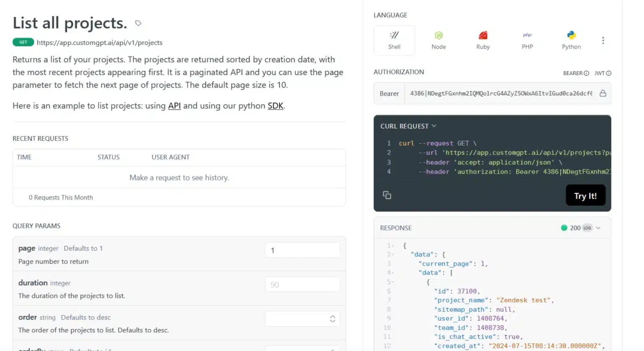Click the "created_at" timestamp value

(544, 346)
